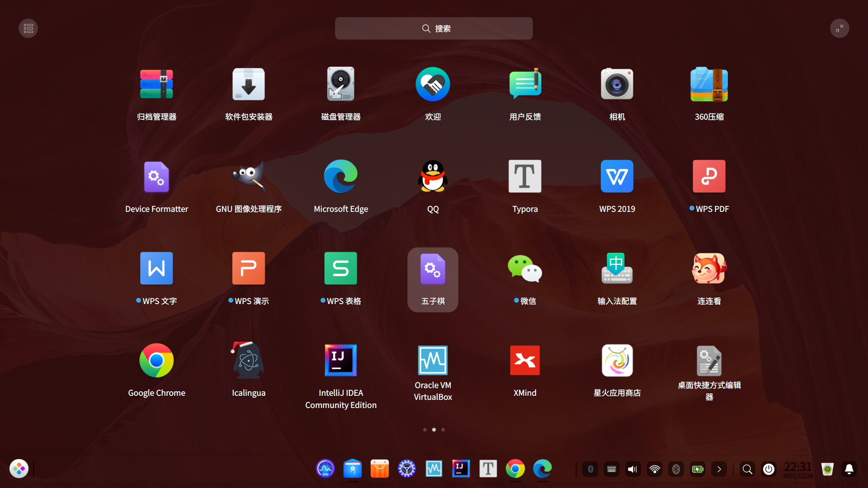Open the notification bell in the dock
This screenshot has height=488, width=868.
tap(849, 469)
